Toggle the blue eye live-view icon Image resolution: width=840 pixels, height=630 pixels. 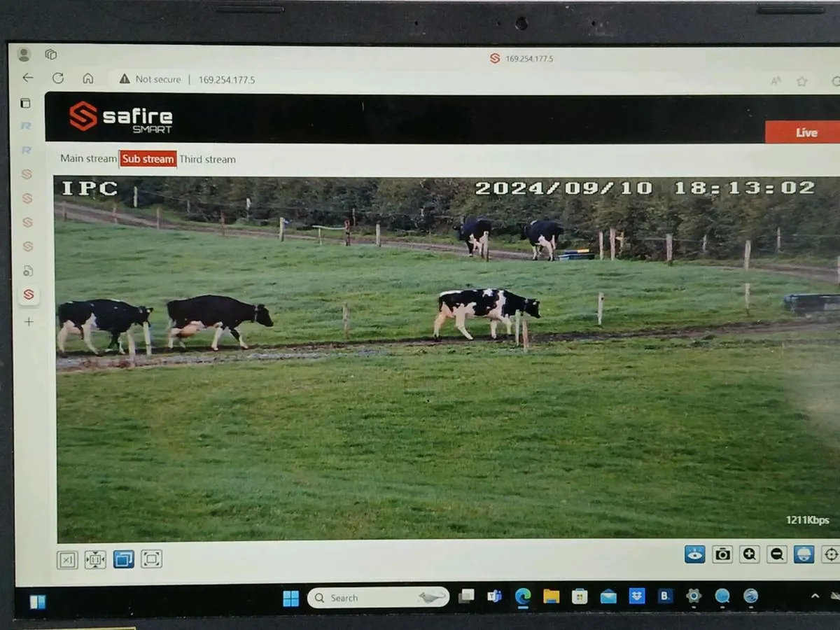click(x=694, y=554)
